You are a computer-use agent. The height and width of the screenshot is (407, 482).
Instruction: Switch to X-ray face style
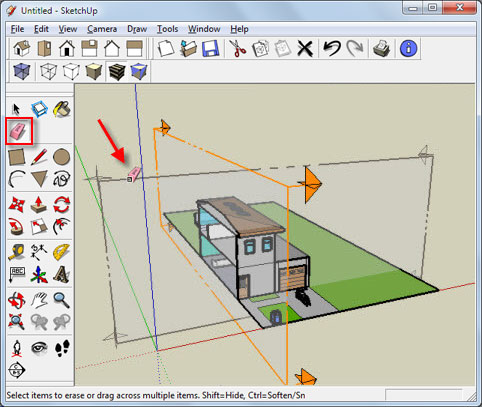coord(22,71)
